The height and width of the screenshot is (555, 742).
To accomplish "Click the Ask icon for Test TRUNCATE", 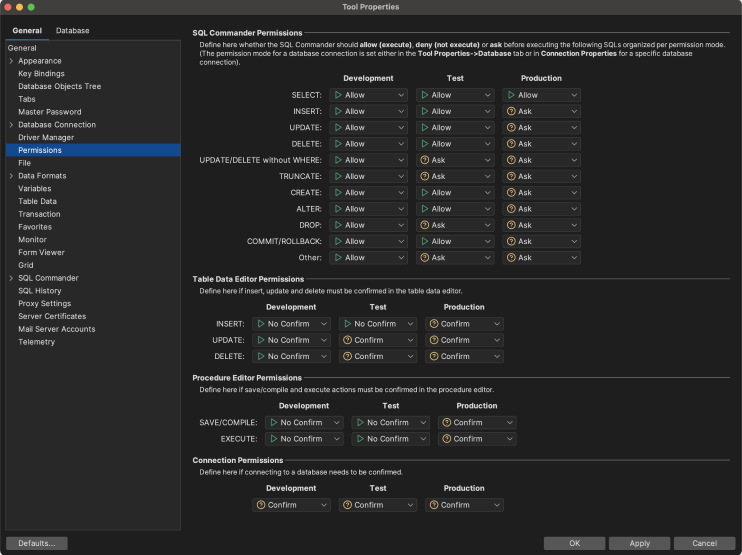I will pos(424,176).
